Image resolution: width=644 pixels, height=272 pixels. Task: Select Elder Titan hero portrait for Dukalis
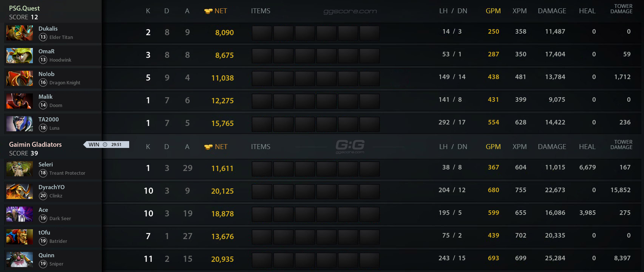coord(19,33)
